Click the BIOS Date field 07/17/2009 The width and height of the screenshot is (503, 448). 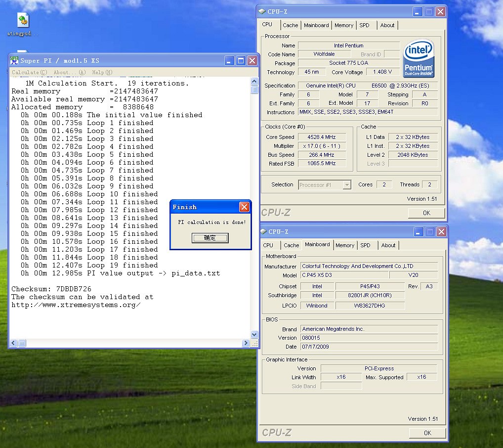369,347
